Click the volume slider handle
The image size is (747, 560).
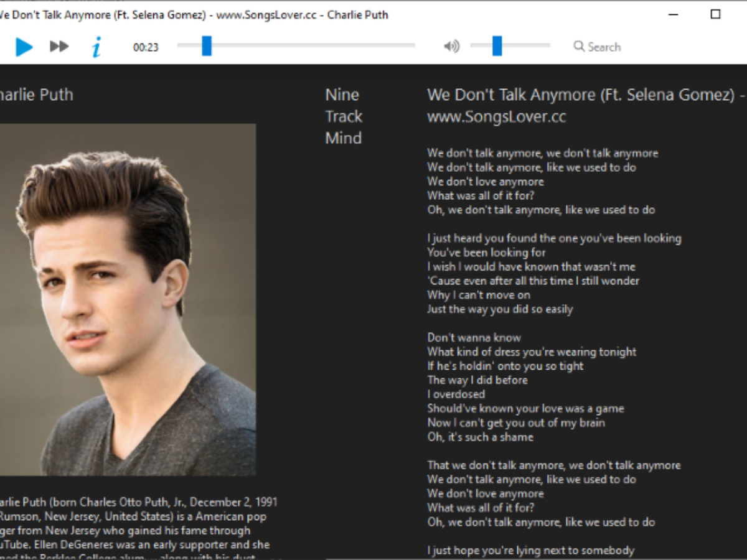[x=497, y=45]
